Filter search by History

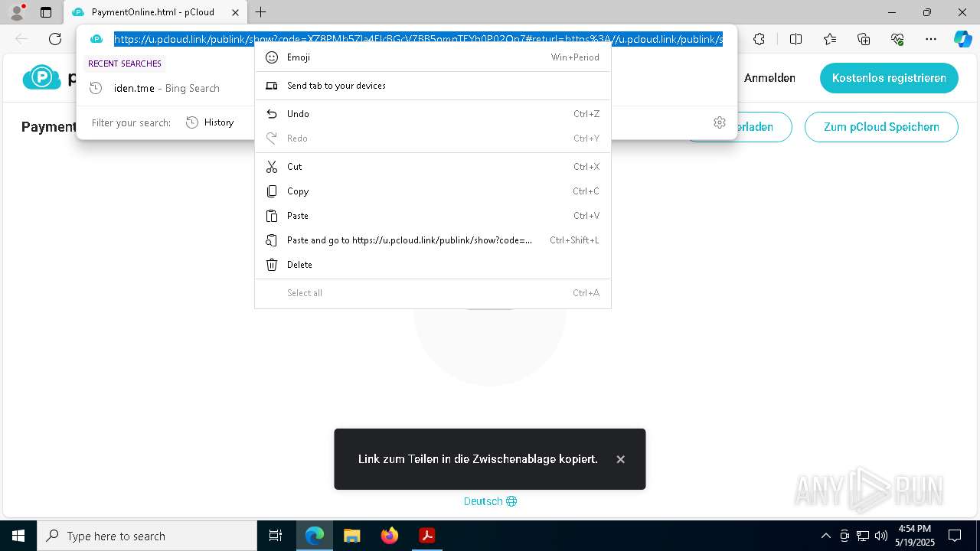[x=210, y=122]
